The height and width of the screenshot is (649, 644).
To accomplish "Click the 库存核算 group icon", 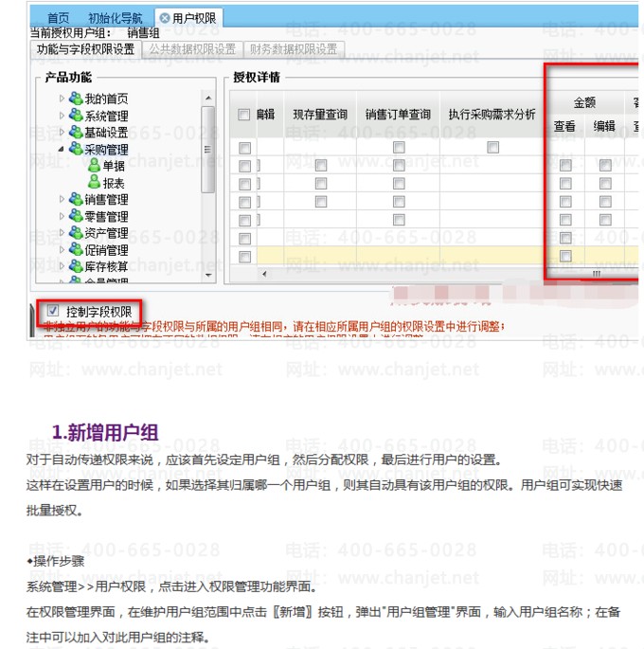I will click(x=76, y=266).
